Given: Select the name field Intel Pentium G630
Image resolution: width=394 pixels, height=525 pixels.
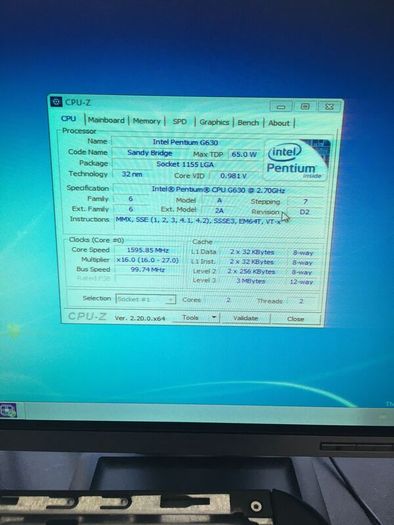Looking at the screenshot, I should click(185, 142).
